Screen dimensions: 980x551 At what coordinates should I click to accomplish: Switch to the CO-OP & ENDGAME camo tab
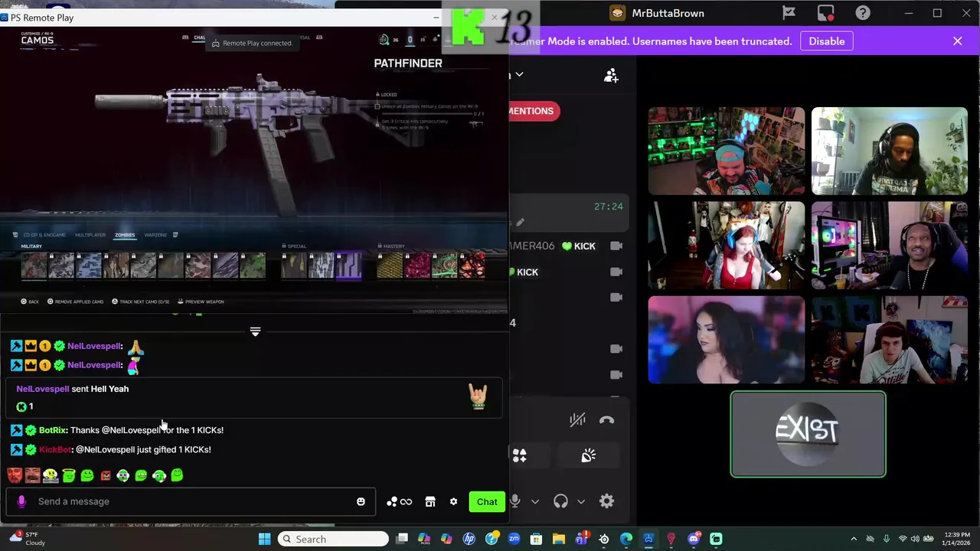[44, 235]
